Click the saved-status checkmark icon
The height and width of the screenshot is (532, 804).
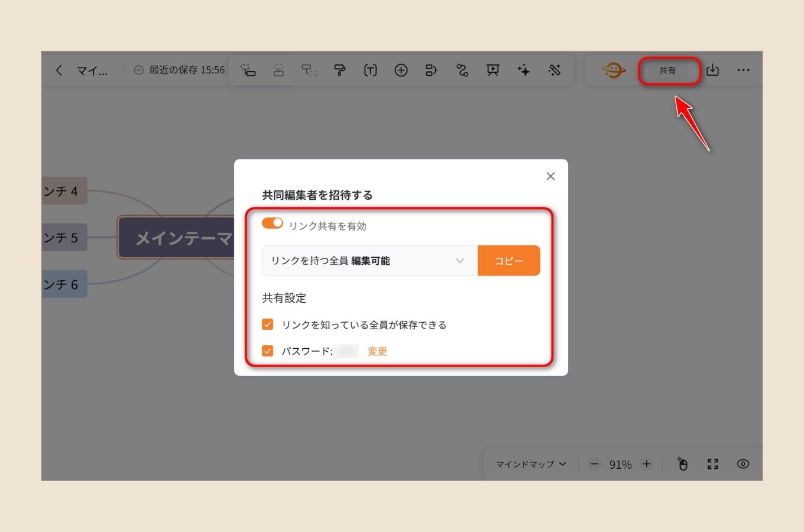(139, 70)
